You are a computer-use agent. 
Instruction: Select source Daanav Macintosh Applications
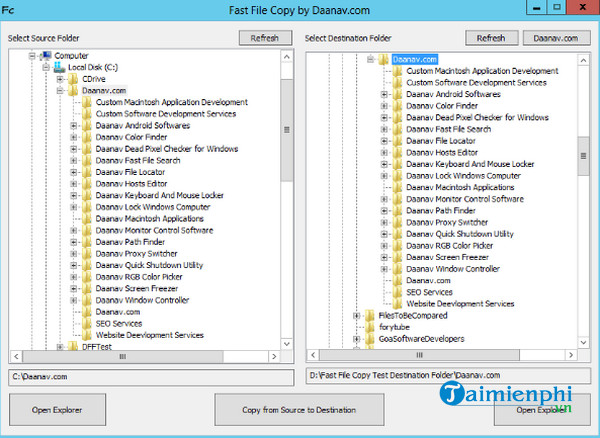pyautogui.click(x=150, y=219)
